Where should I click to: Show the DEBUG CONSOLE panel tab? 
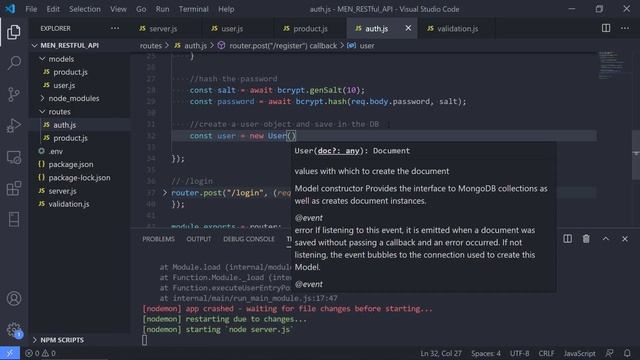(249, 239)
